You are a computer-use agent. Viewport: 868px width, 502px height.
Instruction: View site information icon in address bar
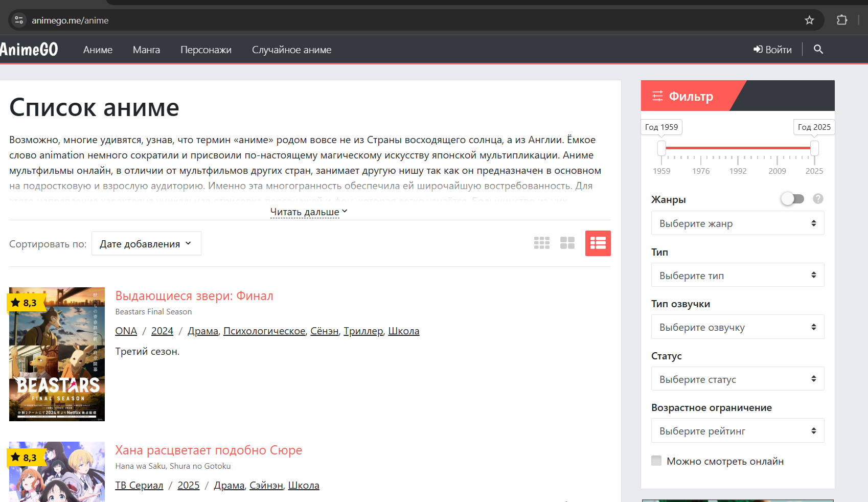pos(19,20)
